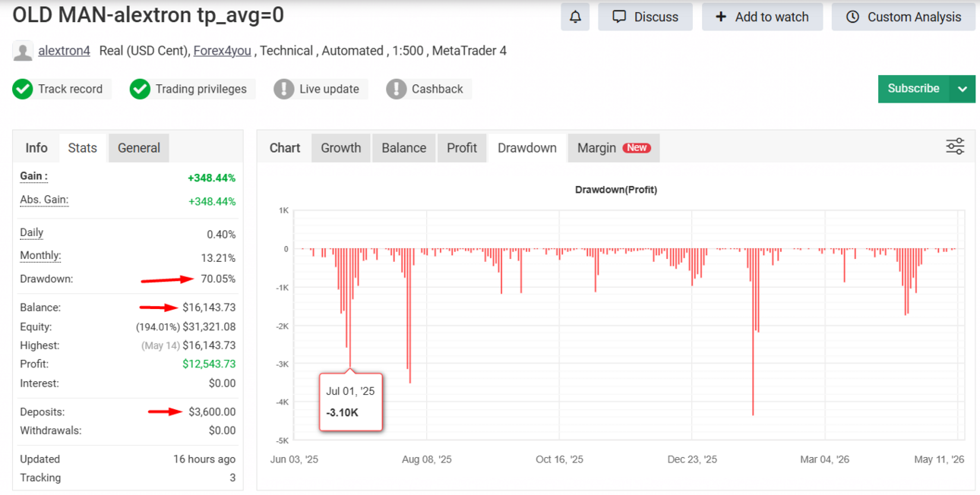Click the Drawdown value 70.05%
980x495 pixels.
(x=218, y=279)
